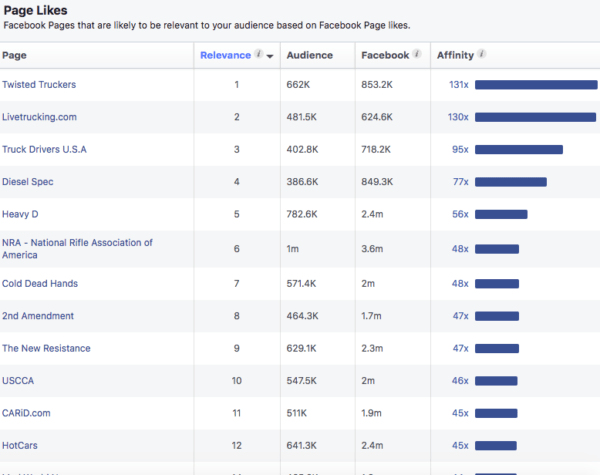
Task: Open the Heavy D page link
Action: (x=20, y=214)
